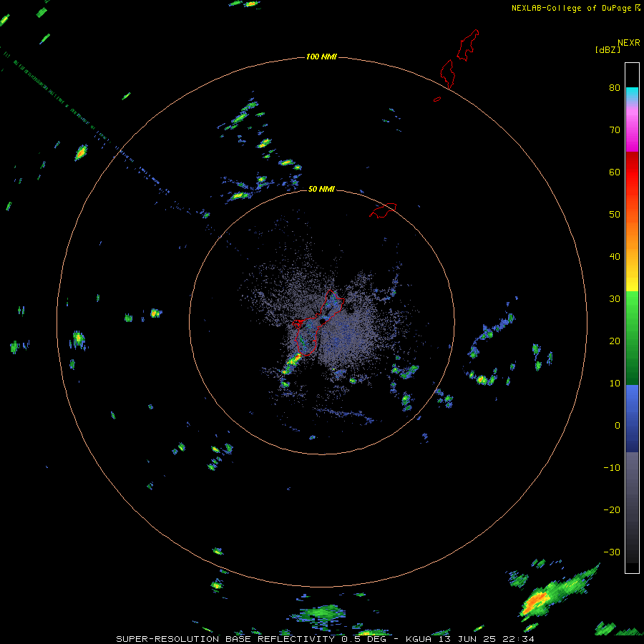Image resolution: width=644 pixels, height=644 pixels.
Task: Click the 60 value on dBZ scale
Action: coord(615,172)
